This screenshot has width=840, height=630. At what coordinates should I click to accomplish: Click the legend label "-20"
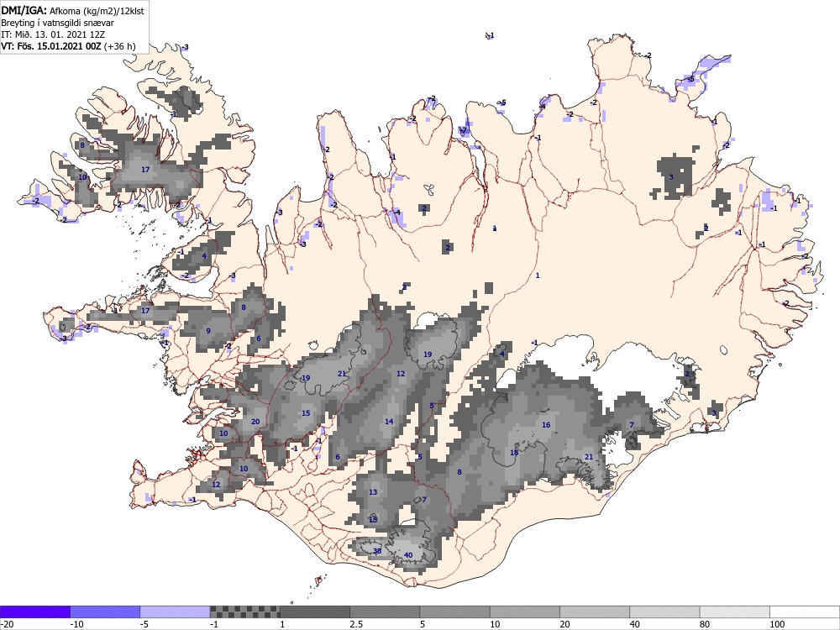coord(7,625)
